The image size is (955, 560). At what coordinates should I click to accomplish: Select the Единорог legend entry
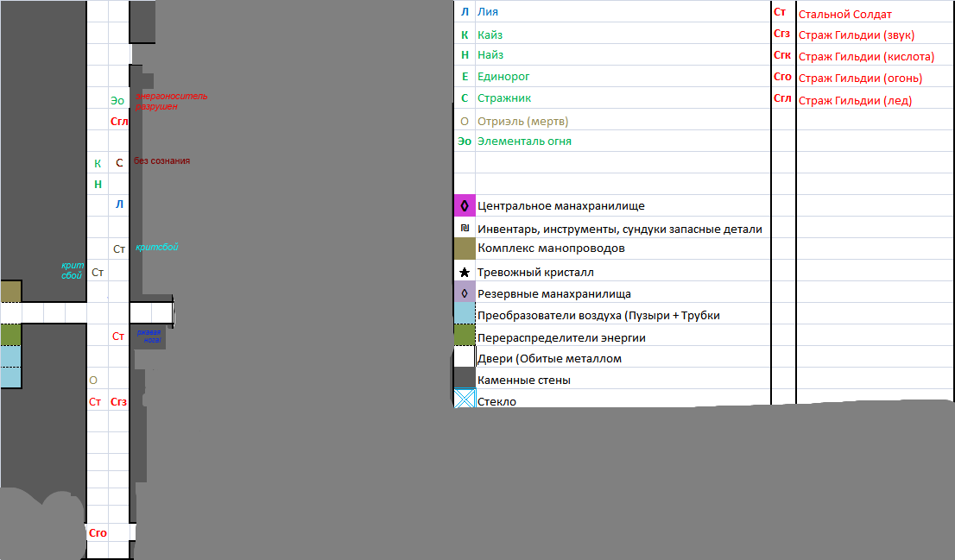(x=503, y=76)
